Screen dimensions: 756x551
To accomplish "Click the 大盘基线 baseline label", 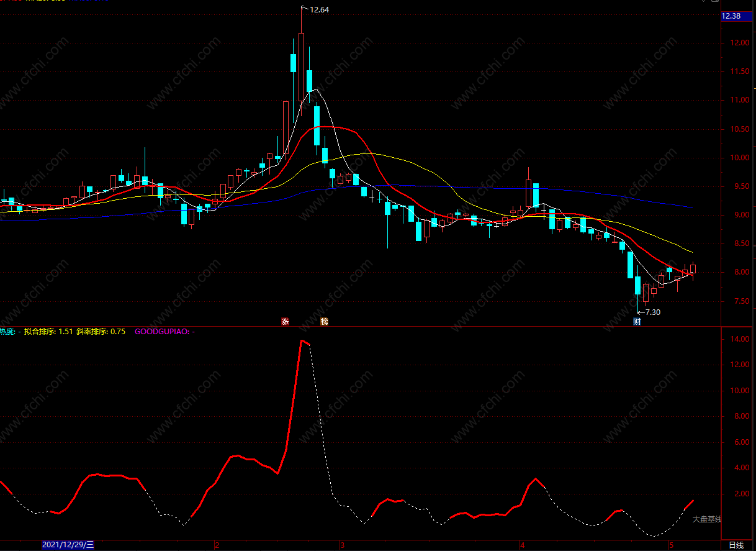I will pos(707,519).
